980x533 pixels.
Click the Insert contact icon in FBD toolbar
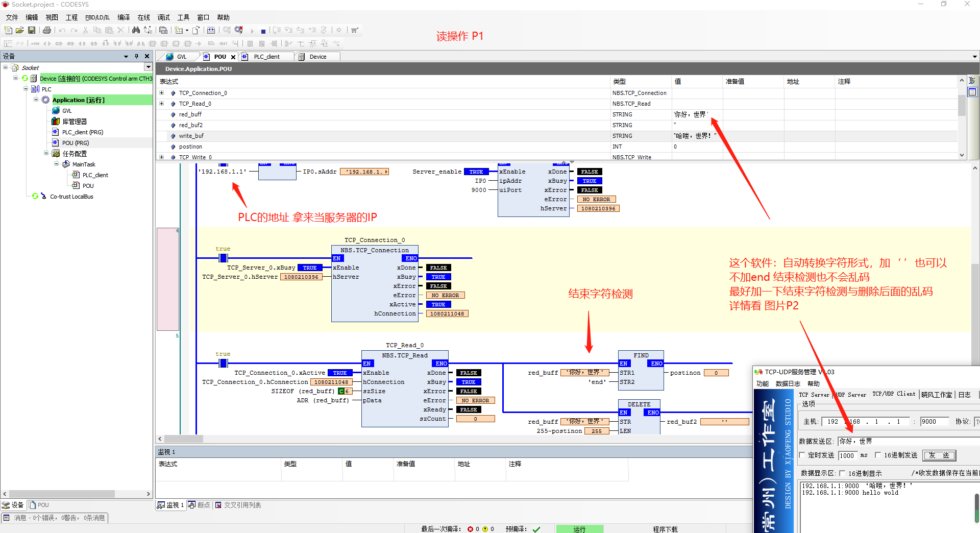point(82,43)
